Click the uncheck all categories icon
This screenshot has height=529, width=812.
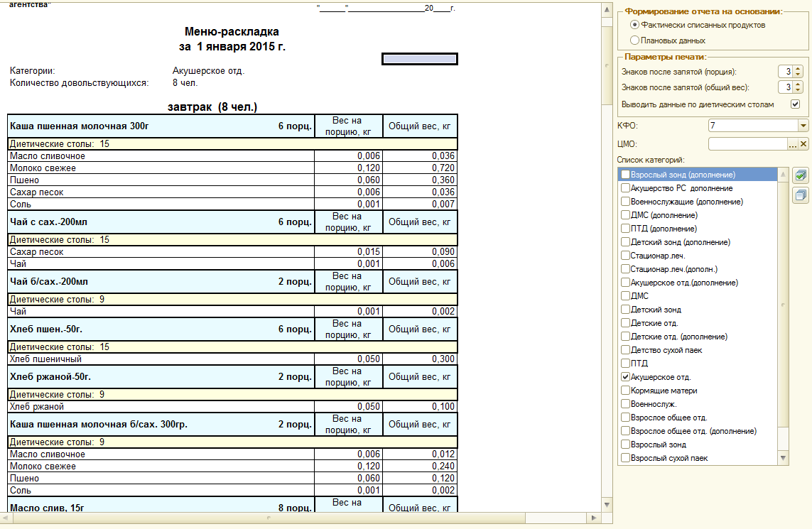pos(801,195)
